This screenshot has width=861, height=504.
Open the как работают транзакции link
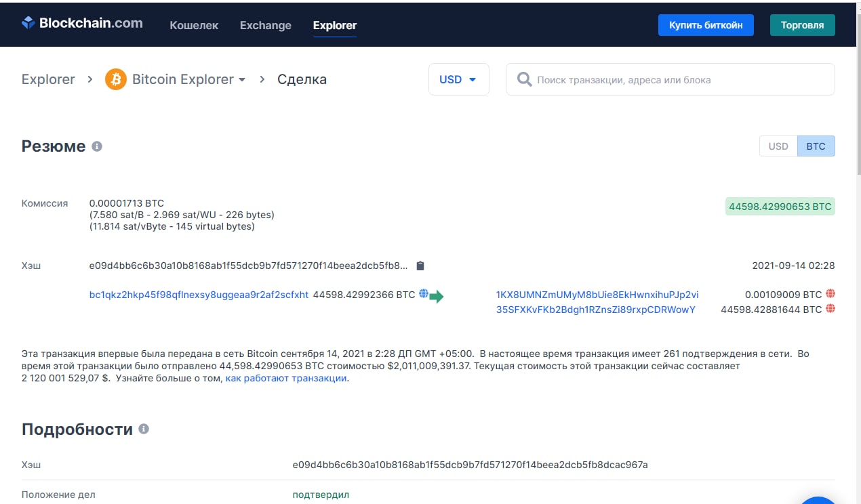tap(286, 378)
